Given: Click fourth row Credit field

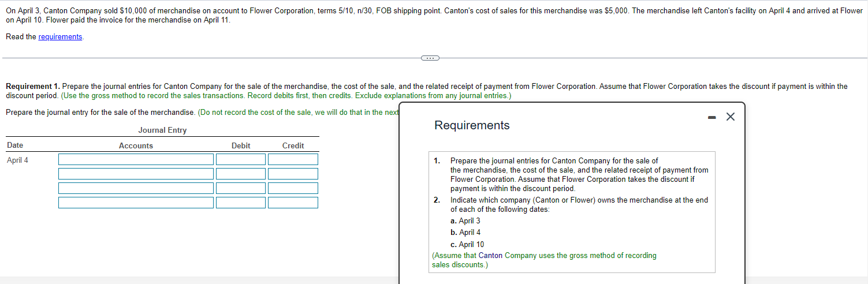Looking at the screenshot, I should click(x=293, y=203).
